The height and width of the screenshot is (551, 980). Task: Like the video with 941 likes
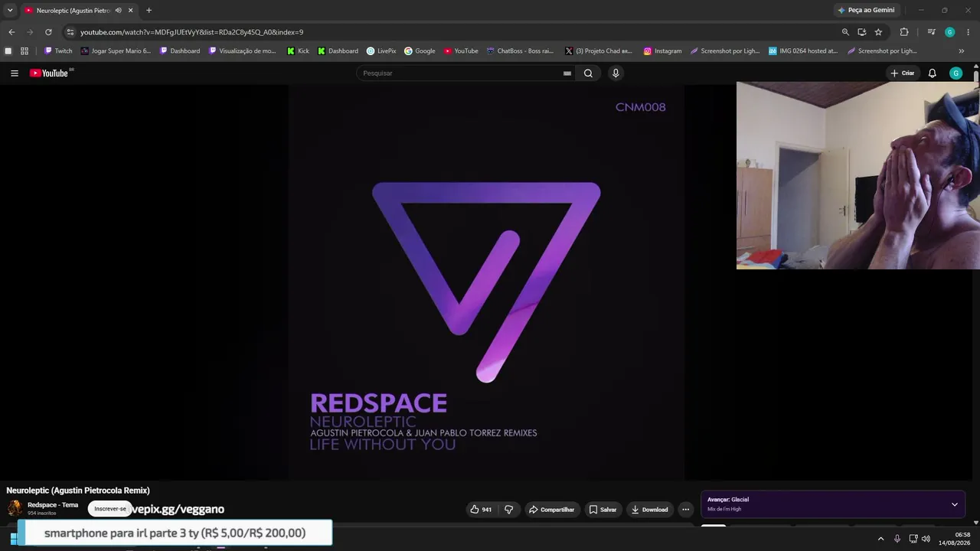[x=482, y=510]
